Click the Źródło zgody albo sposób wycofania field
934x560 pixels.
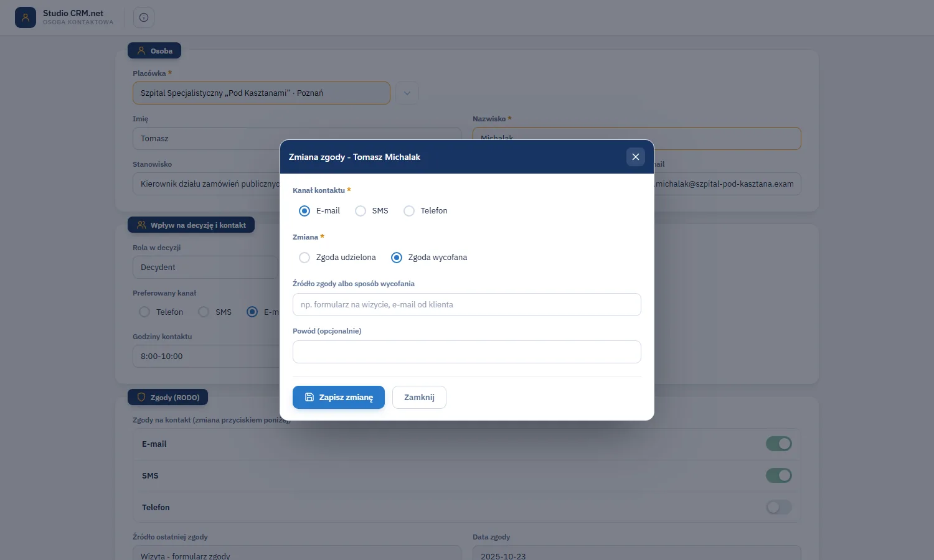coord(467,305)
